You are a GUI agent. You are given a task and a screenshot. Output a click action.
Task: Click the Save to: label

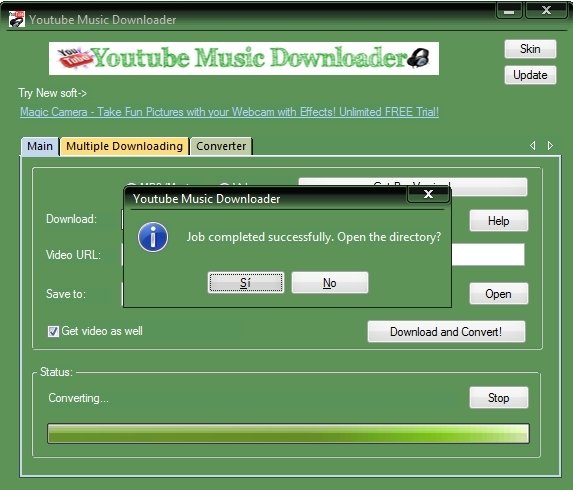(x=66, y=294)
